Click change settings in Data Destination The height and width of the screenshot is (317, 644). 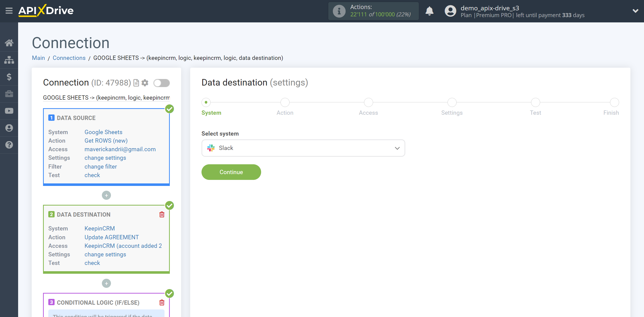[105, 254]
